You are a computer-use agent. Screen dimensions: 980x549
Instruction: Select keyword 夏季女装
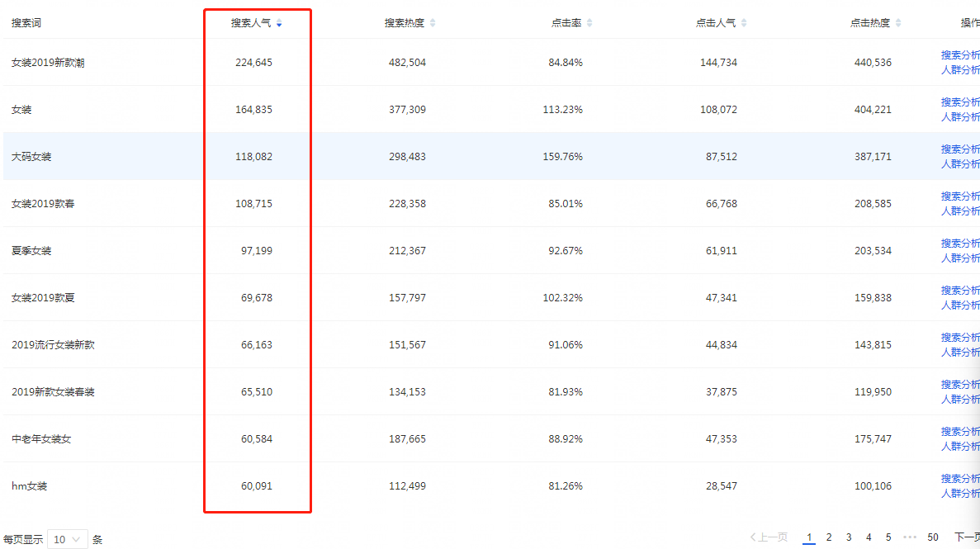click(31, 251)
